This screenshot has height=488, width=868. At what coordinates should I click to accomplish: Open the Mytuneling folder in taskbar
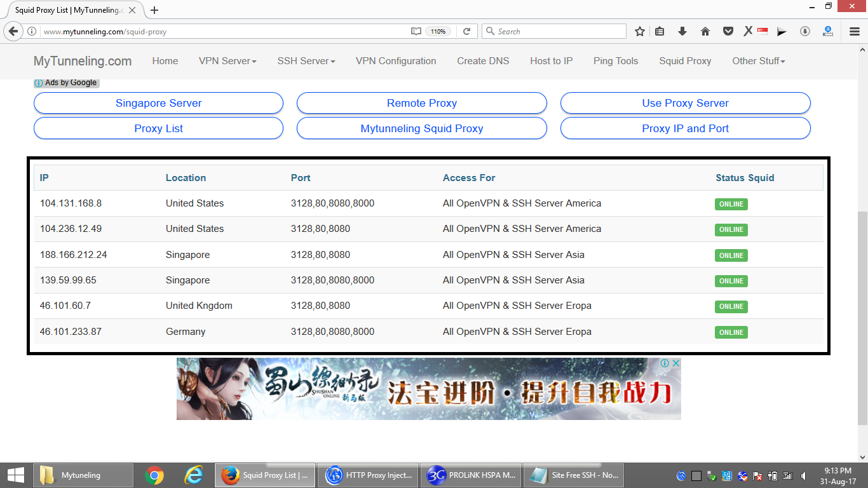pyautogui.click(x=83, y=475)
